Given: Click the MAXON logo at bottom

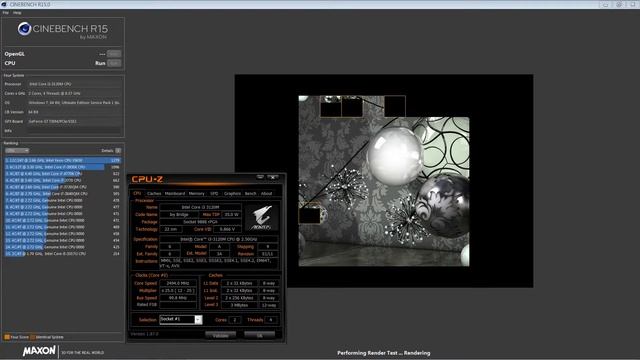Looking at the screenshot, I should click(39, 351).
